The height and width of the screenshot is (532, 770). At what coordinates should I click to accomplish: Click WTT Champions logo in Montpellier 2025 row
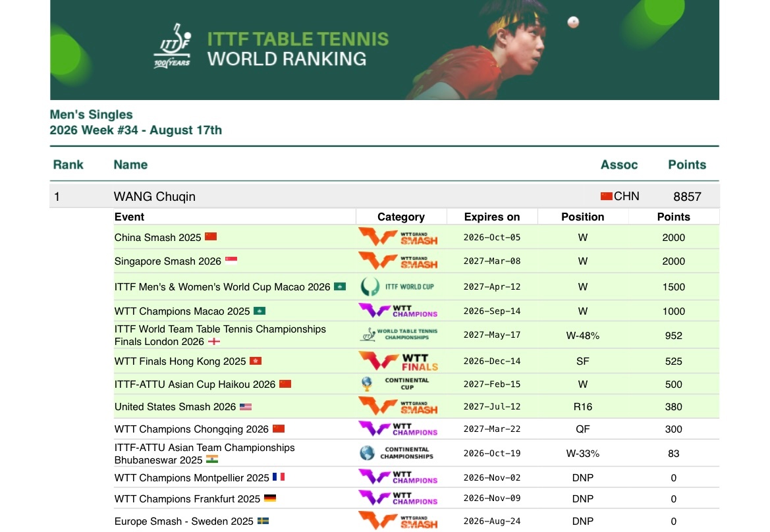pos(398,477)
